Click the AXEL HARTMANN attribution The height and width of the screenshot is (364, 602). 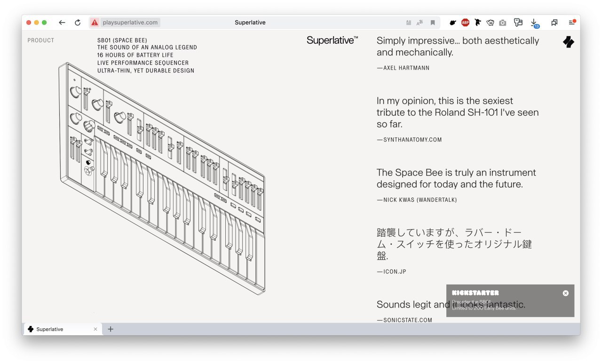coord(403,68)
